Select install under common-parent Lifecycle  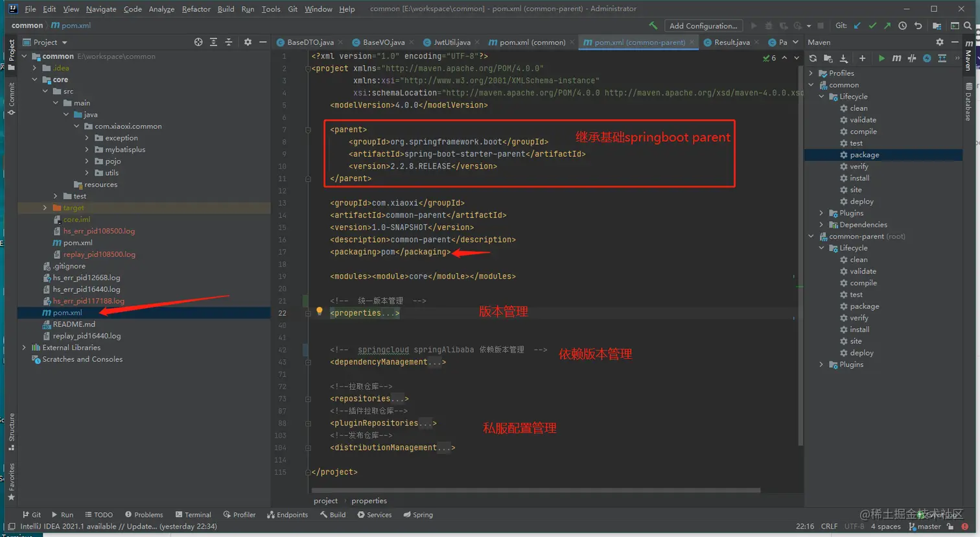click(859, 329)
